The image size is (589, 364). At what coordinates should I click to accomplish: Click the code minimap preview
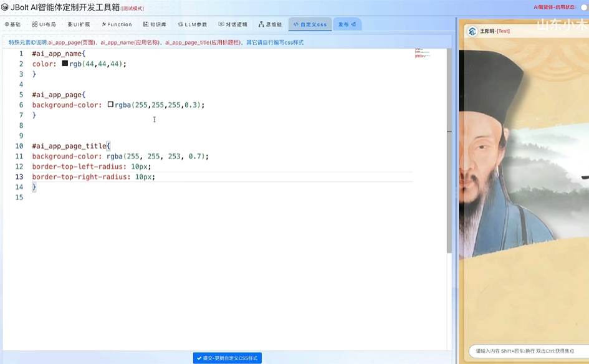point(423,53)
